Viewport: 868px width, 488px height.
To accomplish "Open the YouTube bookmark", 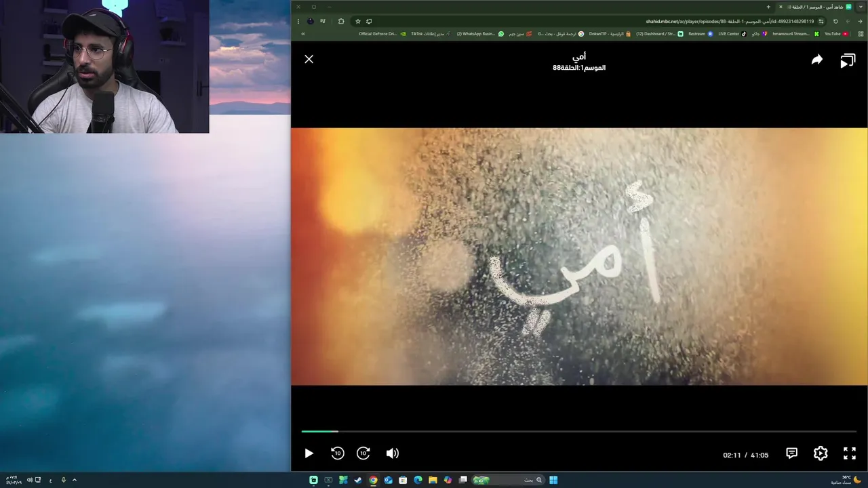I will click(x=836, y=33).
